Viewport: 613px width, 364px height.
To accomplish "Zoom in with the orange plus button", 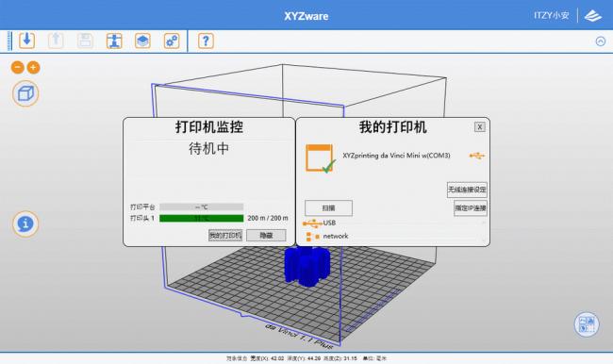I will [33, 68].
